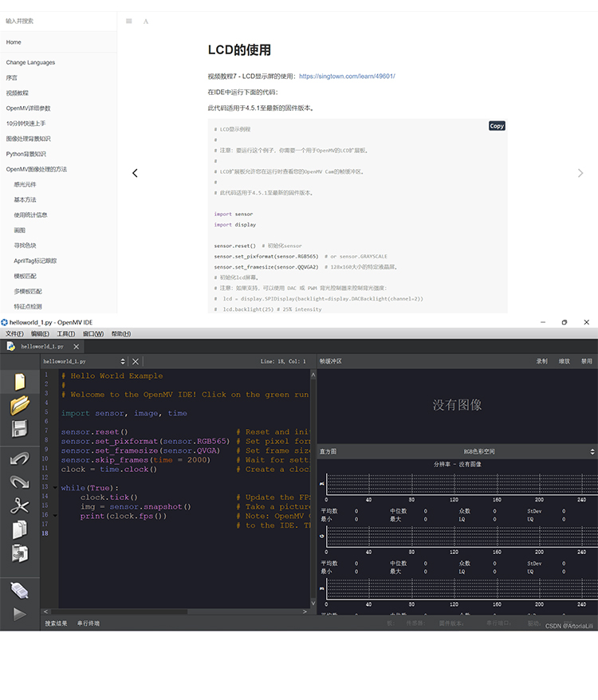
Task: Click the 输入并搜索 search field
Action: pyautogui.click(x=58, y=21)
